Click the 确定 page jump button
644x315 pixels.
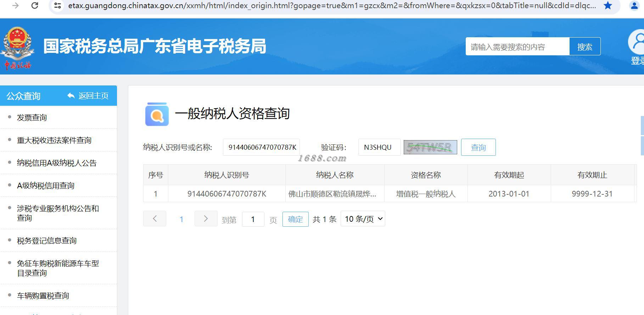click(x=296, y=219)
